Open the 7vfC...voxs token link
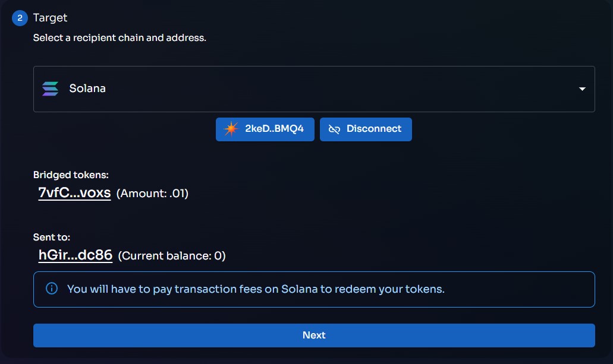The width and height of the screenshot is (613, 364). (x=74, y=193)
